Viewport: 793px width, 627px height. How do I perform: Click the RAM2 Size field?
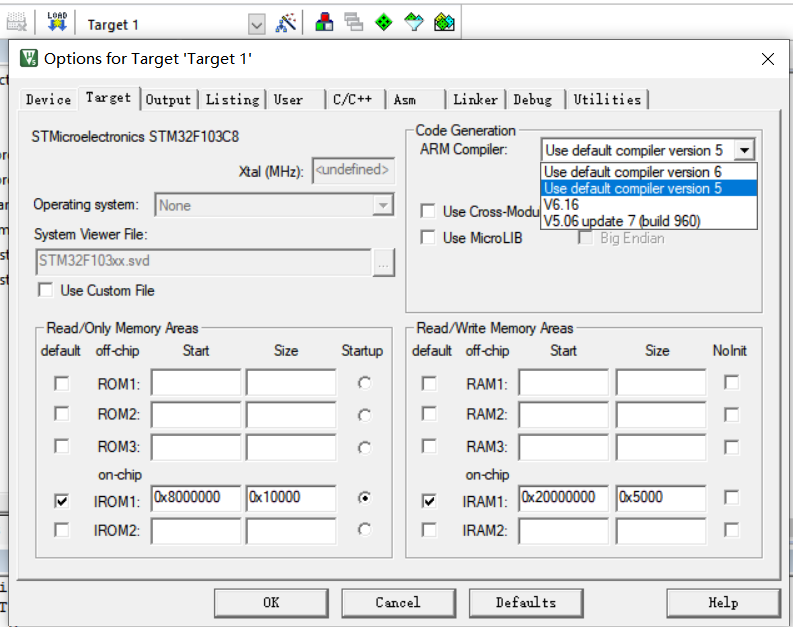[x=660, y=414]
